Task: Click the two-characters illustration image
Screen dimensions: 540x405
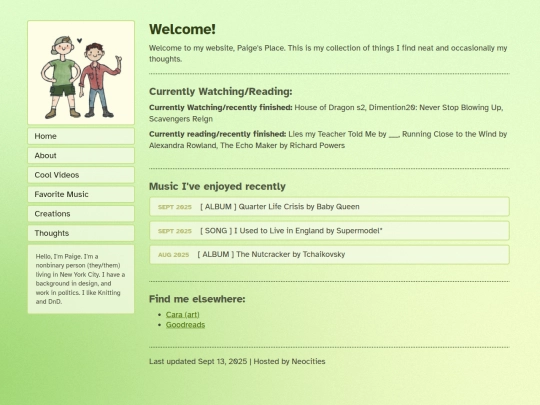Action: coord(81,73)
